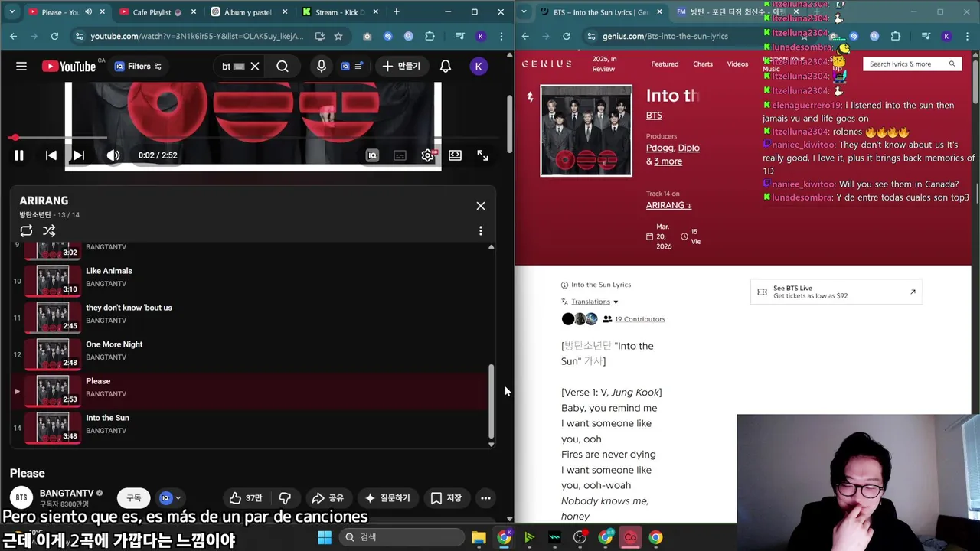Start voice search with microphone icon
Screen dimensions: 980x551
click(x=322, y=67)
